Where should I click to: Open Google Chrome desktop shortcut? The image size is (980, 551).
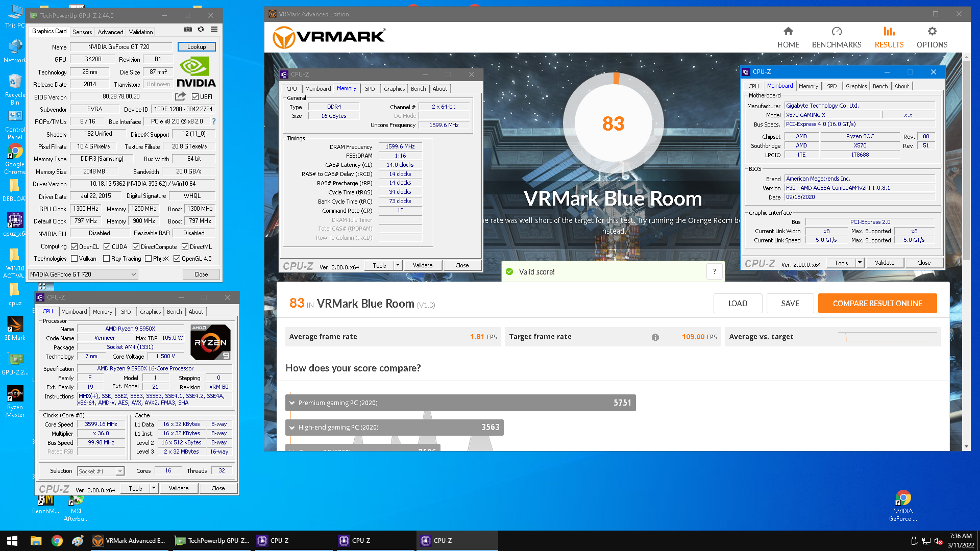pyautogui.click(x=15, y=159)
